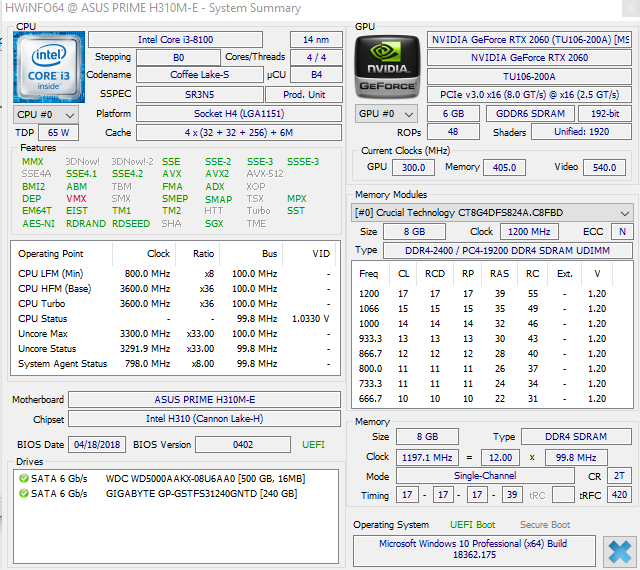The width and height of the screenshot is (640, 570).
Task: Click the AVX2 feature flag
Action: tap(217, 174)
